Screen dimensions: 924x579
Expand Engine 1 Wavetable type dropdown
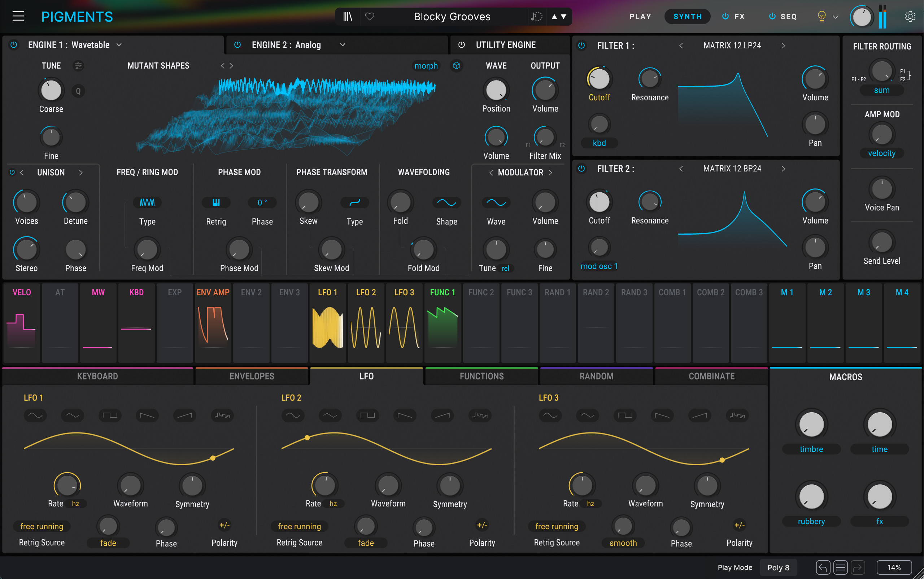tap(119, 45)
